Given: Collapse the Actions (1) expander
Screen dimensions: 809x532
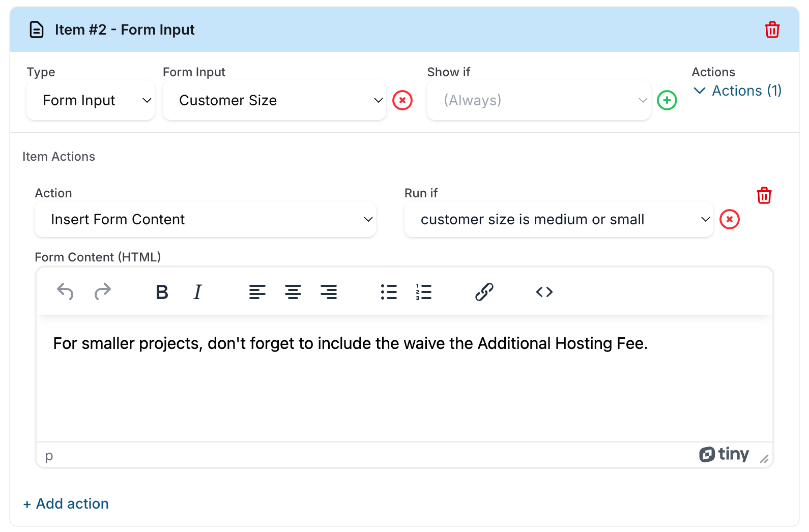Looking at the screenshot, I should coord(737,91).
